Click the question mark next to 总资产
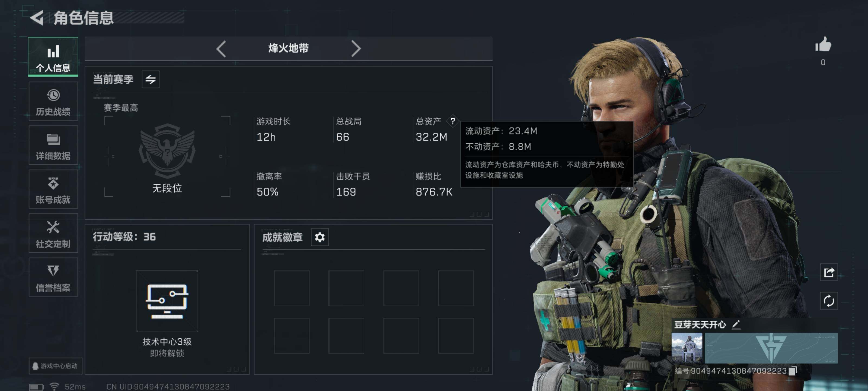The width and height of the screenshot is (868, 391). coord(452,121)
